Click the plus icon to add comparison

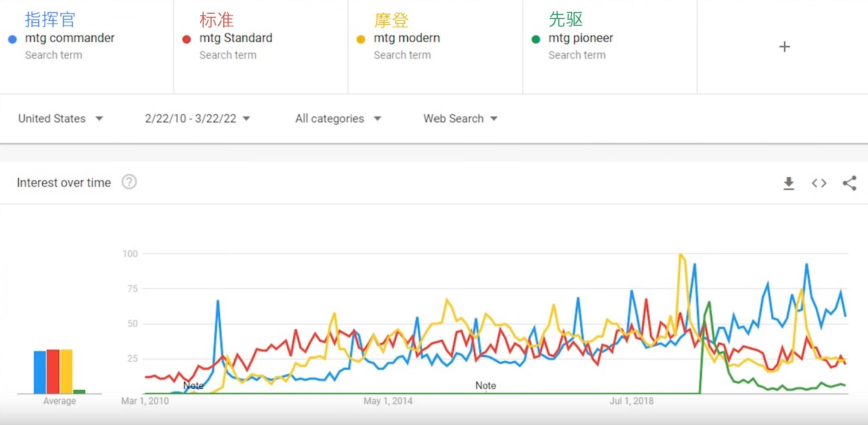(x=784, y=47)
